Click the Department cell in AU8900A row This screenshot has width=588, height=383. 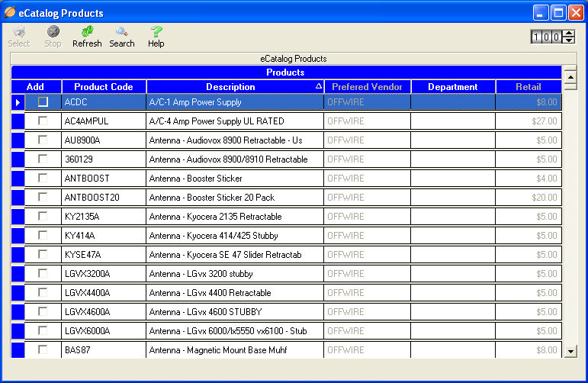(x=453, y=140)
